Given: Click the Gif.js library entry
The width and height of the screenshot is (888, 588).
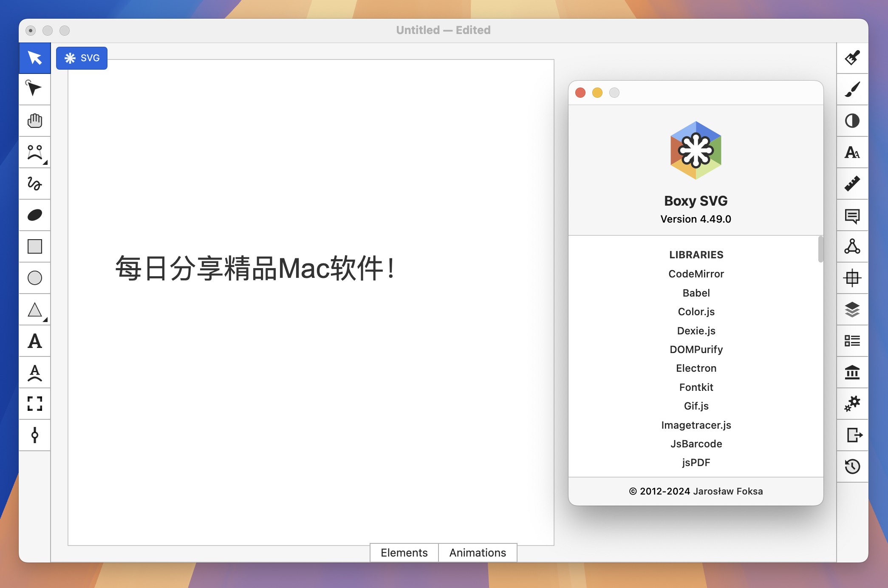Looking at the screenshot, I should [x=696, y=406].
